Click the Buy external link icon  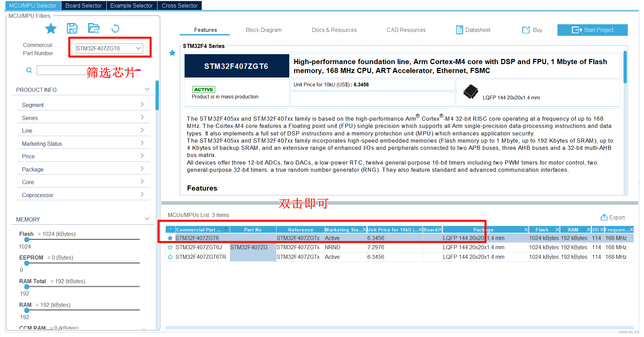[526, 30]
